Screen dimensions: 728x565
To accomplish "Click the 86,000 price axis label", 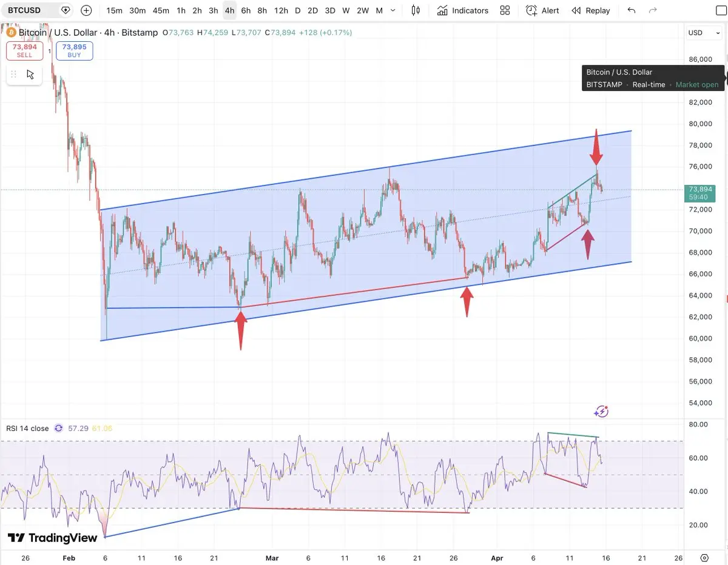I will [701, 59].
